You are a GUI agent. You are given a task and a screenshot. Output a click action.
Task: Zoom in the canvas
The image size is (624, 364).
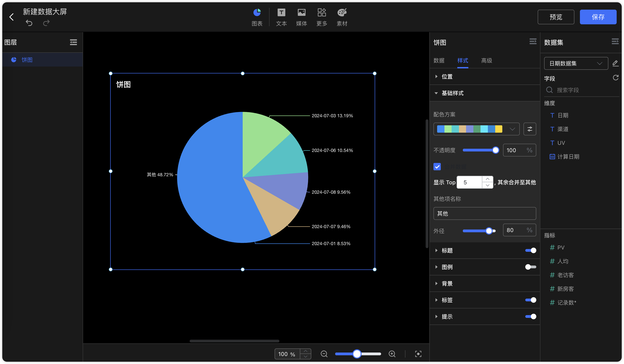pyautogui.click(x=392, y=354)
